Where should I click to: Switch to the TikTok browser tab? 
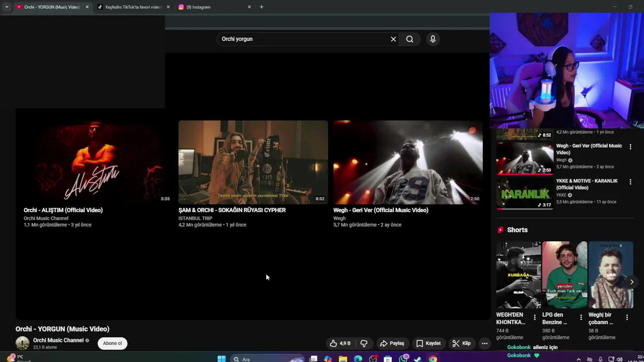133,7
